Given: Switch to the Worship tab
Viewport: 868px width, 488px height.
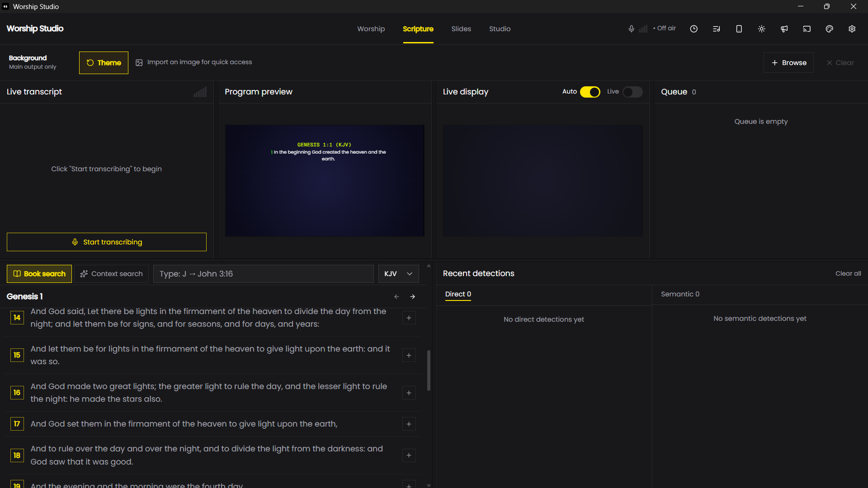Looking at the screenshot, I should coord(371,29).
